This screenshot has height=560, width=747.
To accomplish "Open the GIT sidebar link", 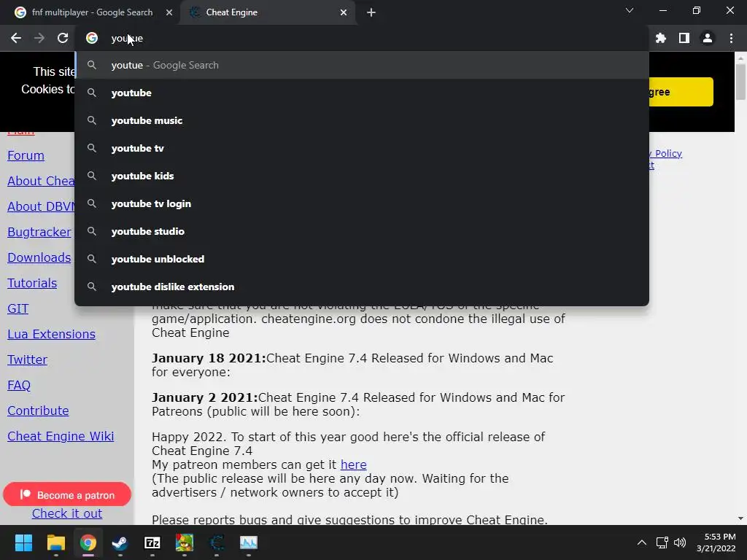I will (18, 308).
